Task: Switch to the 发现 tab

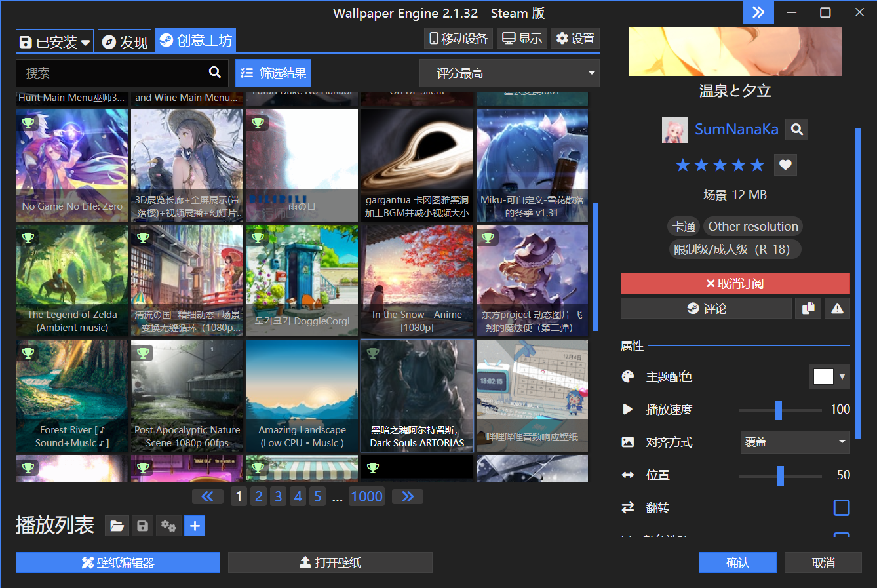Action: click(125, 42)
